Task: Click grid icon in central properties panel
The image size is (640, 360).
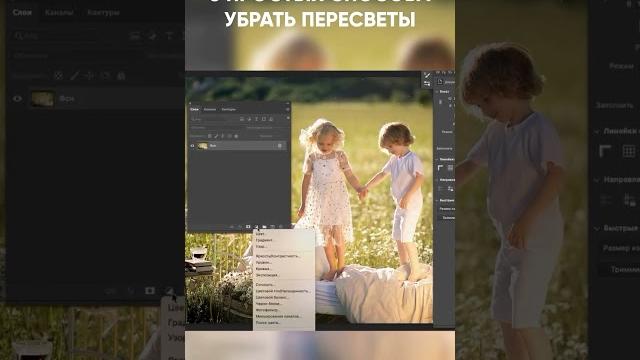Action: pyautogui.click(x=450, y=168)
